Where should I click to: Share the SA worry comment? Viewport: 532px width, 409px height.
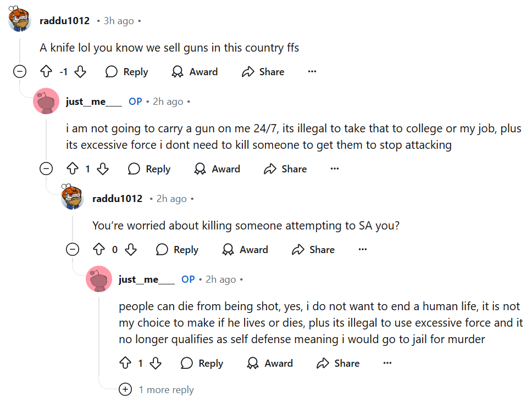(313, 250)
